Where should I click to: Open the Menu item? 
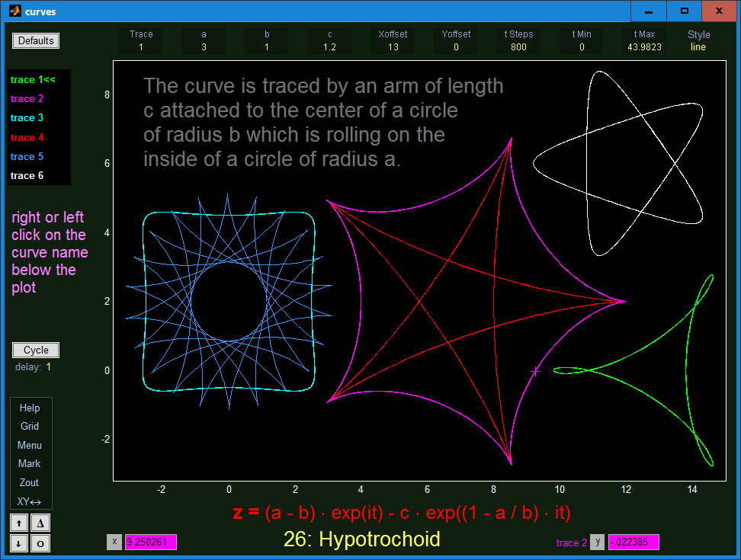coord(29,445)
